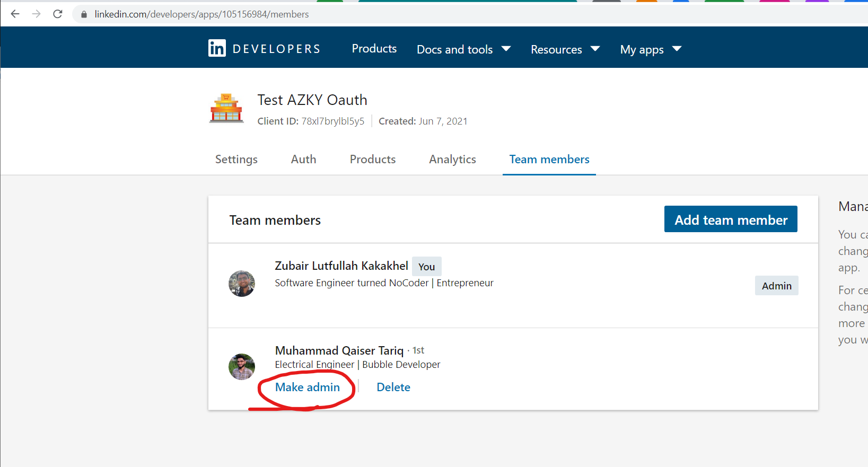The height and width of the screenshot is (467, 868).
Task: Click the browser forward arrow
Action: tap(37, 14)
